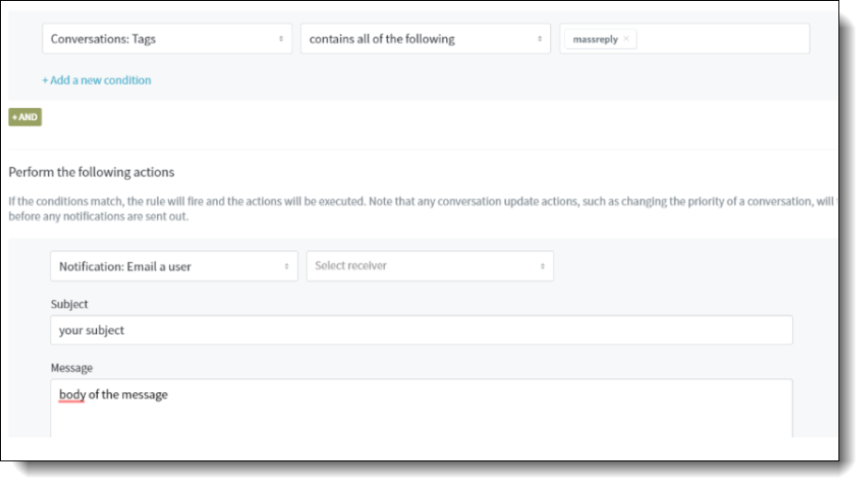This screenshot has width=868, height=490.
Task: Focus the Subject field containing 'your subject'
Action: [421, 330]
